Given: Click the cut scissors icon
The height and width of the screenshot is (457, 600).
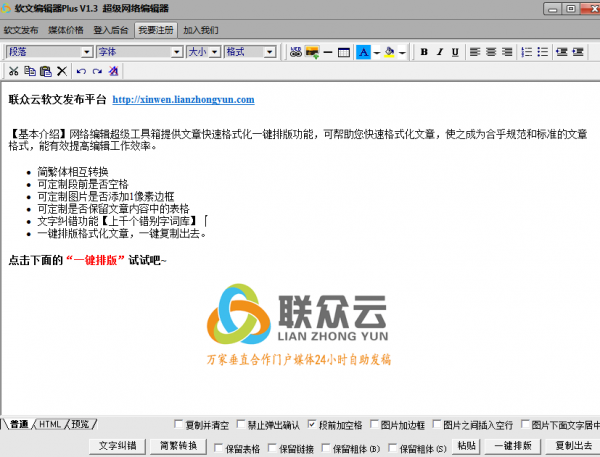Looking at the screenshot, I should (x=14, y=71).
